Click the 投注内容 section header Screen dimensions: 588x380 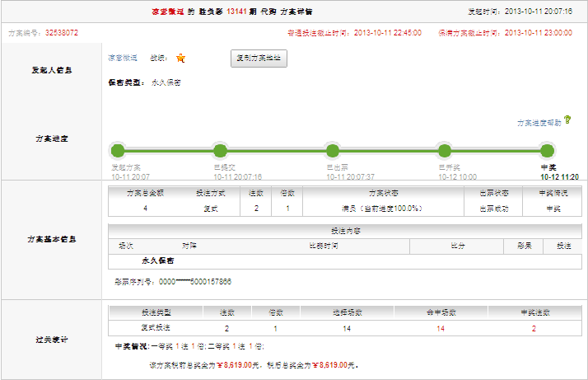344,231
